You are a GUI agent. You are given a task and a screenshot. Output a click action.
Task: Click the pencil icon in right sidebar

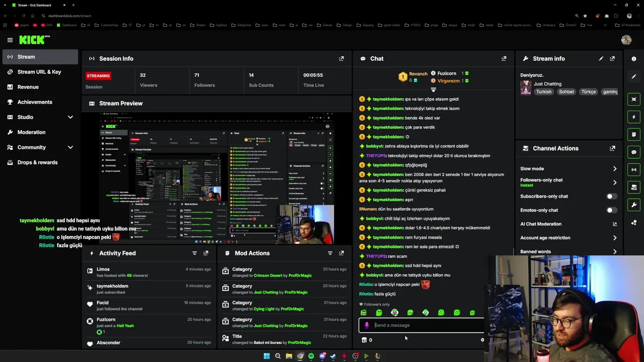tap(634, 76)
